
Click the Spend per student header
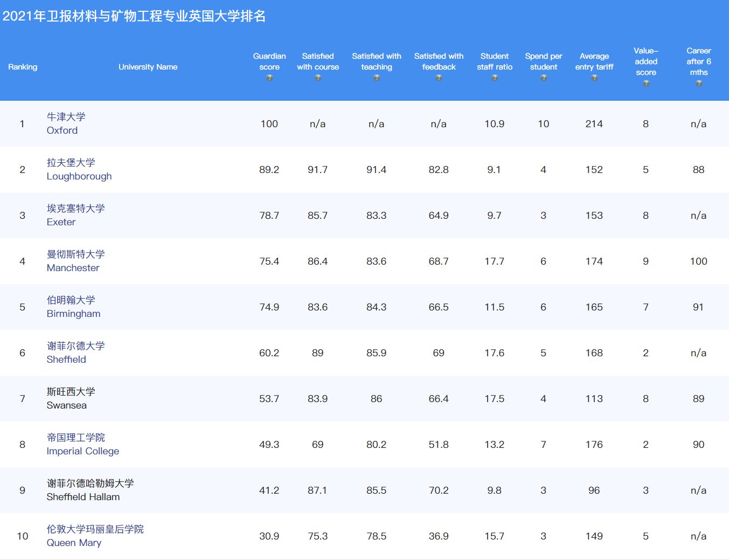tap(544, 61)
